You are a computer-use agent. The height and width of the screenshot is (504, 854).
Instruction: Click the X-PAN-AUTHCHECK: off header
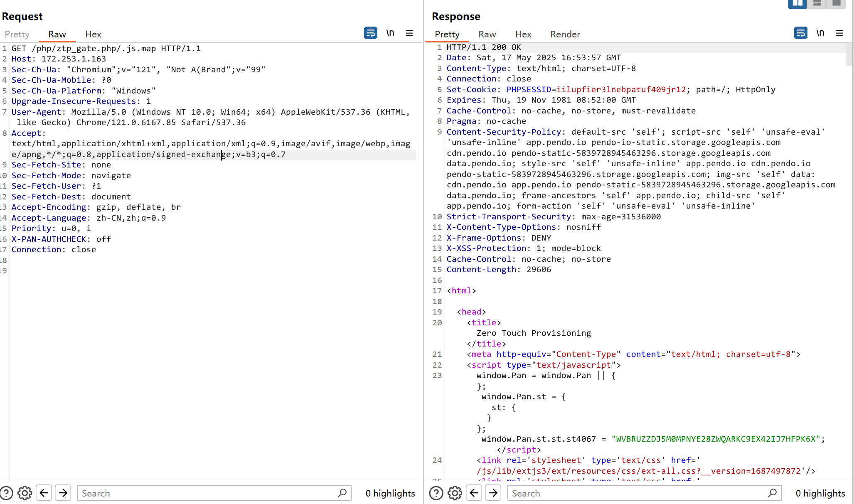tap(61, 239)
